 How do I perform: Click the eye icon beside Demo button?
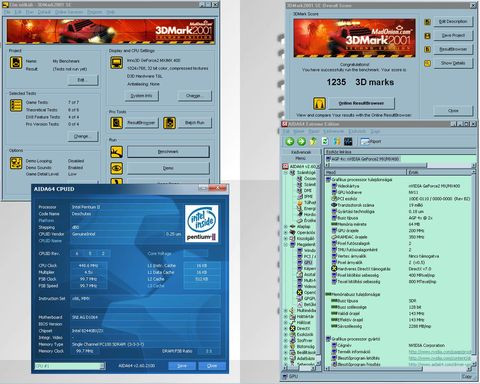(116, 168)
